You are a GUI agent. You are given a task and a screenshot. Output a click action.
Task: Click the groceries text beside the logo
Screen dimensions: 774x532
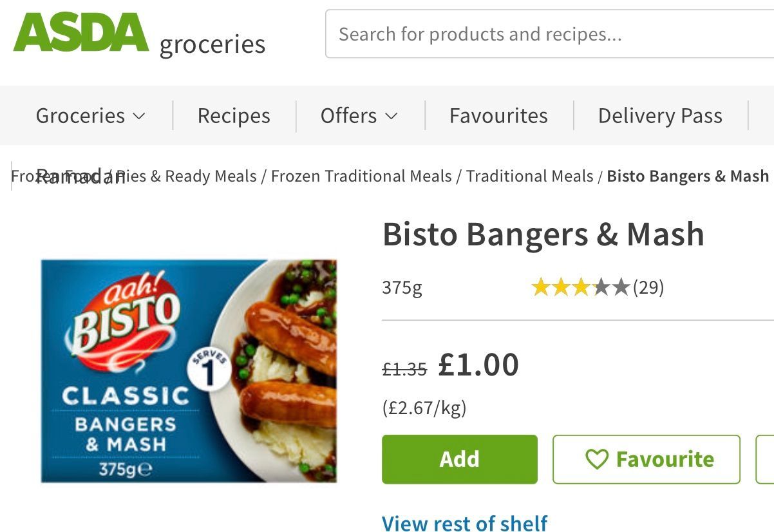point(212,44)
